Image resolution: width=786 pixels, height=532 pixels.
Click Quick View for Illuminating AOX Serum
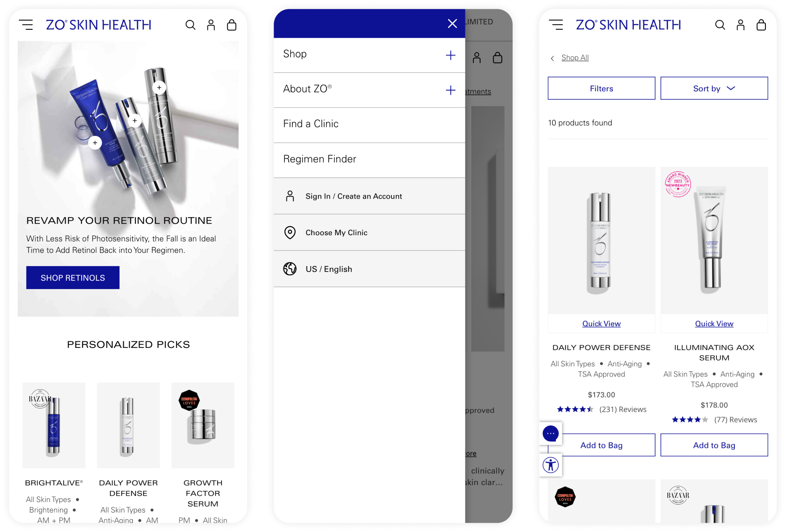714,324
